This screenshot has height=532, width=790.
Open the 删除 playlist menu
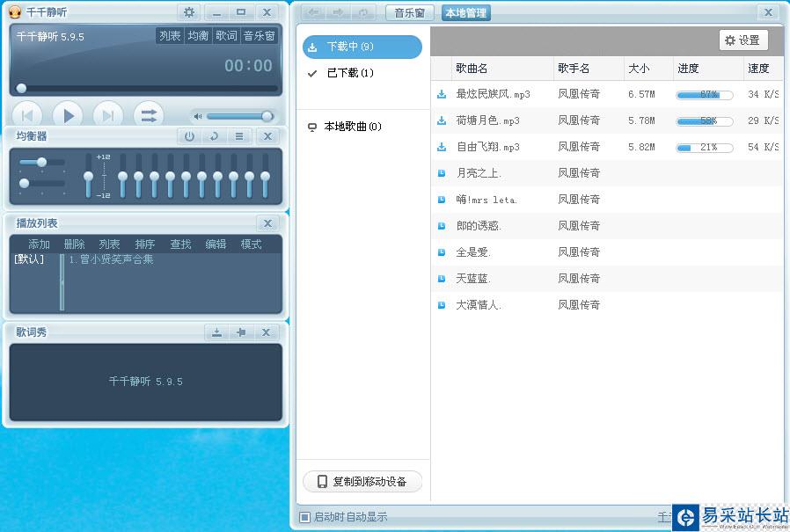(74, 244)
